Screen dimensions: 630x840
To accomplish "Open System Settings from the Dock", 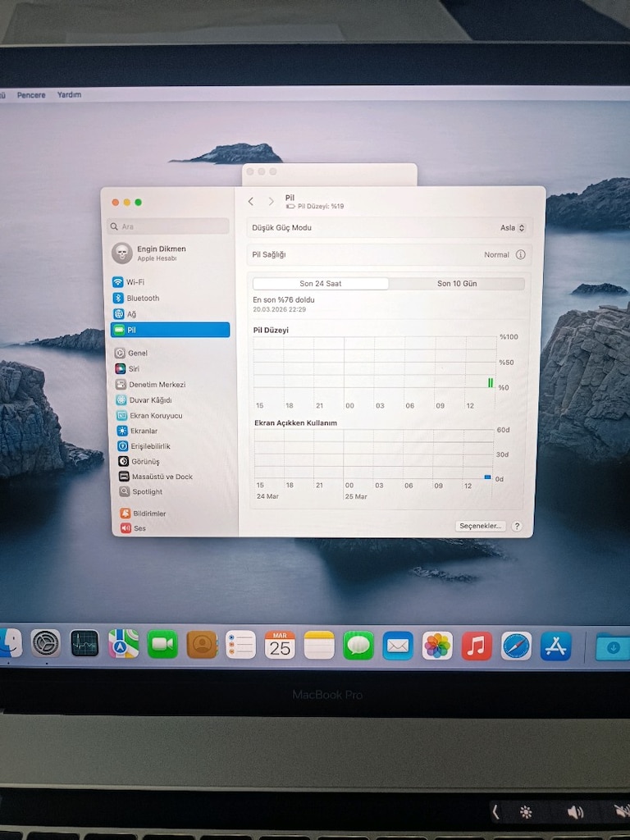I will point(46,643).
